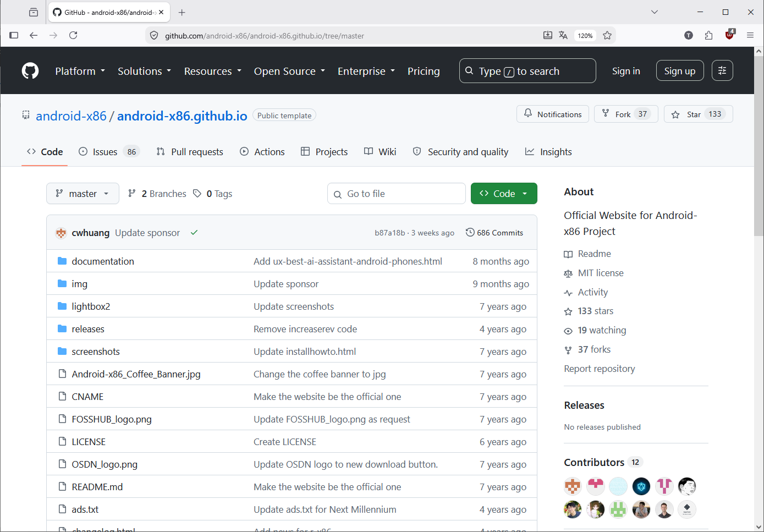764x532 pixels.
Task: Open the img folder
Action: point(79,284)
